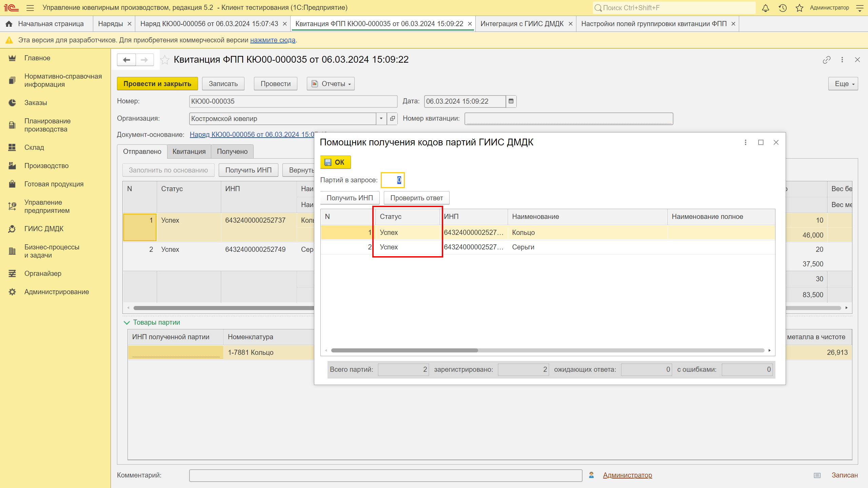868x488 pixels.
Task: Switch to Настройки полей группировки tab
Action: 654,24
